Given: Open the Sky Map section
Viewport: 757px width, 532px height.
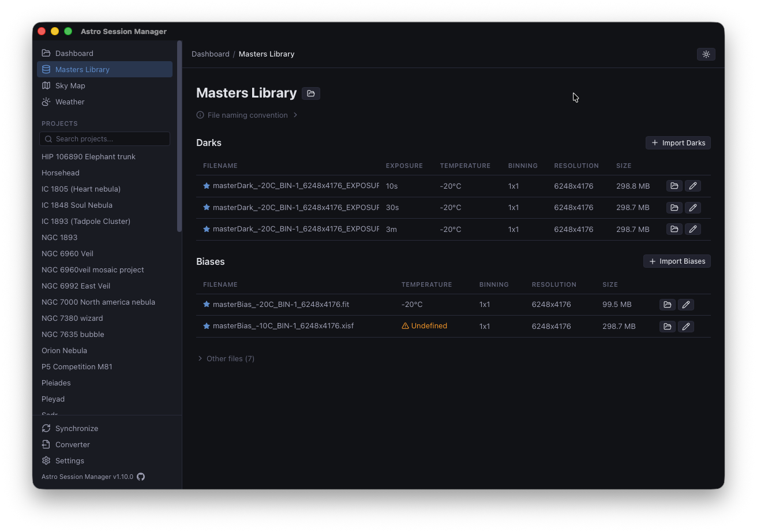Looking at the screenshot, I should coord(70,85).
